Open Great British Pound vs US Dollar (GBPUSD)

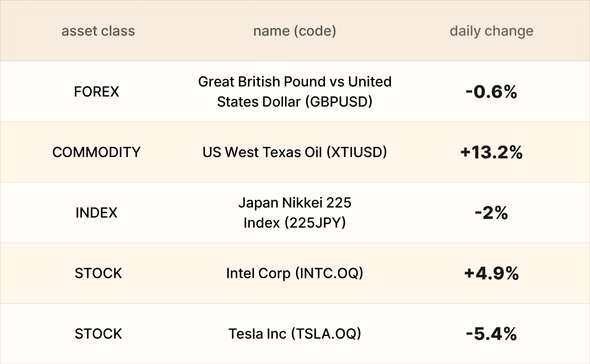click(295, 91)
